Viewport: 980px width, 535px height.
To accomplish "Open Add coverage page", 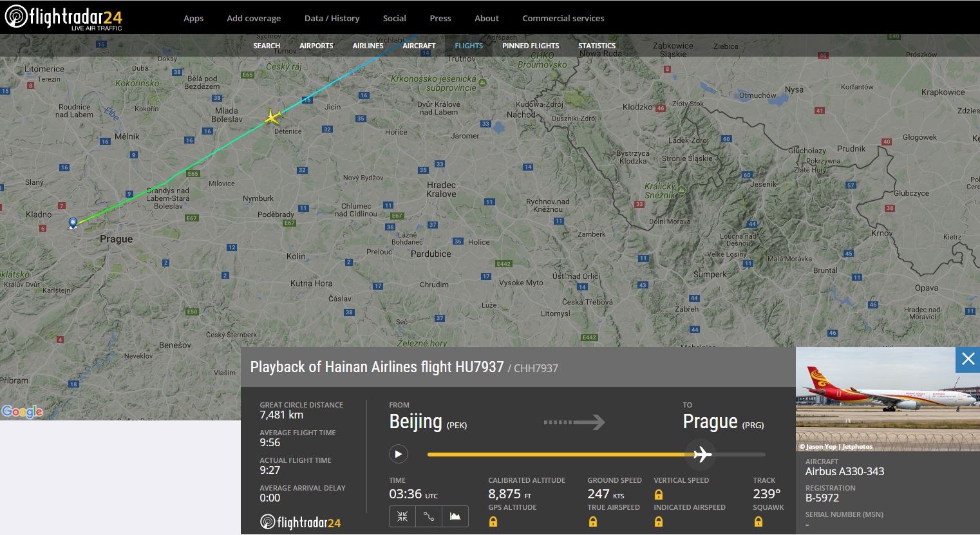I will coord(254,18).
